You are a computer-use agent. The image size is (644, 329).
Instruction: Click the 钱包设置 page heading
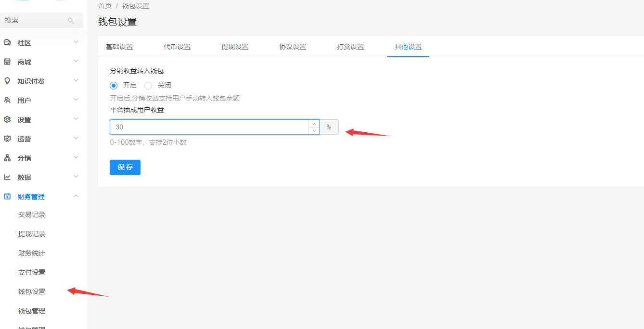point(117,22)
